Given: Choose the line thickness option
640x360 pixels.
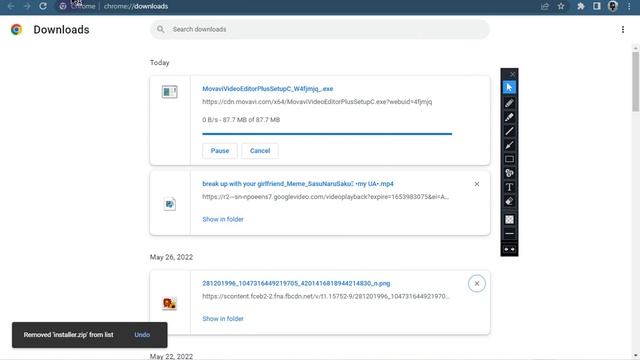Looking at the screenshot, I should [509, 234].
